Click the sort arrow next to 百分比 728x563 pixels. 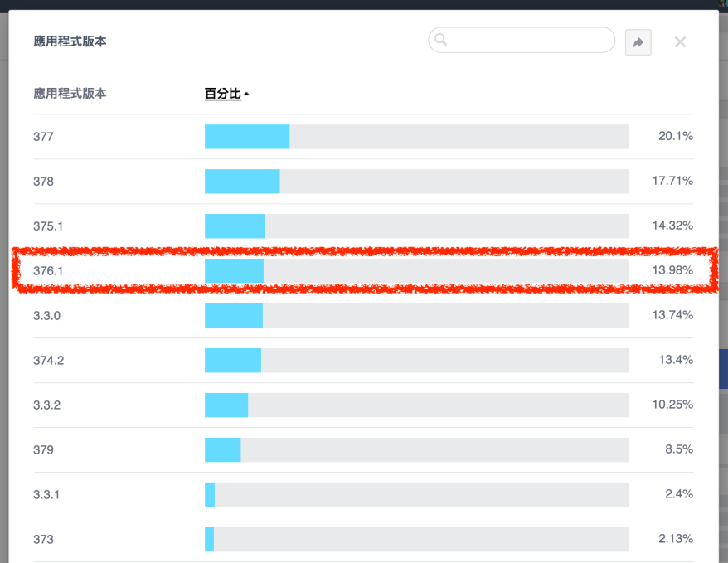tap(247, 95)
